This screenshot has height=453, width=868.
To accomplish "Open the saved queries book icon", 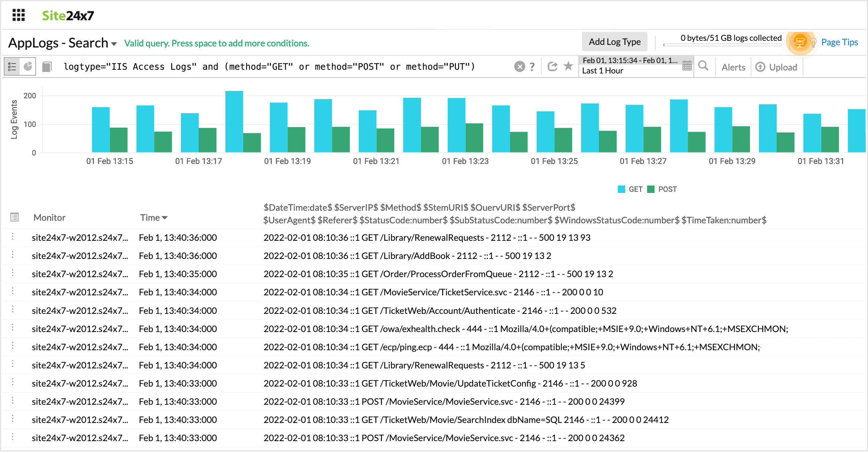I will [x=47, y=67].
